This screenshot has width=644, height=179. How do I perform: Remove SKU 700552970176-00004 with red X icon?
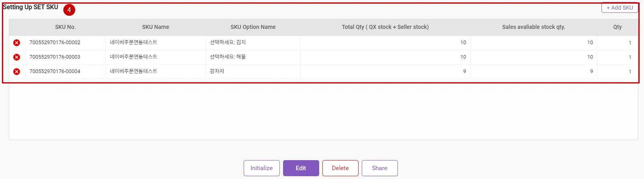pos(16,71)
